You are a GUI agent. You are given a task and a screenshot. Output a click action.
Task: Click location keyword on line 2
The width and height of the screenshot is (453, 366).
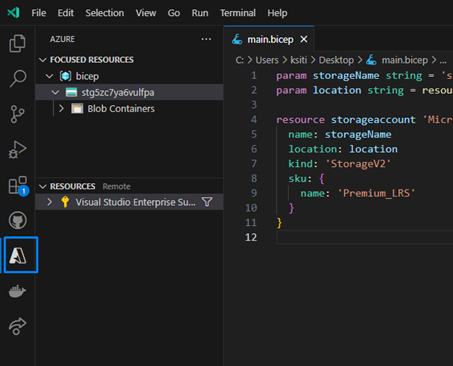(x=337, y=90)
